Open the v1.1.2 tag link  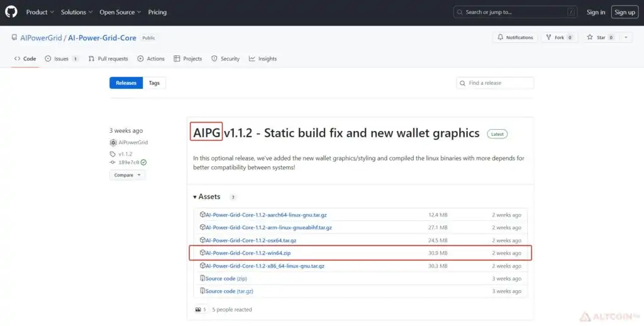[x=125, y=154]
